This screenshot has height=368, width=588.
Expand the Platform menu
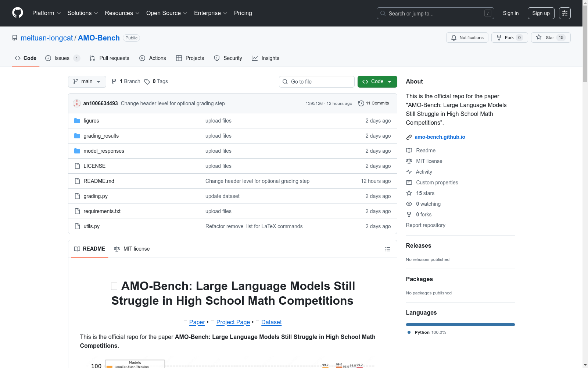pyautogui.click(x=47, y=13)
